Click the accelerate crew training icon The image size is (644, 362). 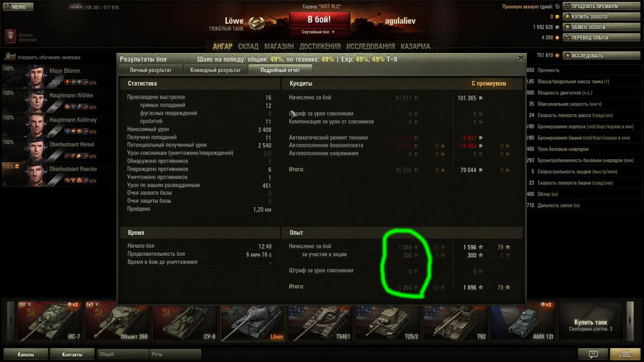(10, 57)
